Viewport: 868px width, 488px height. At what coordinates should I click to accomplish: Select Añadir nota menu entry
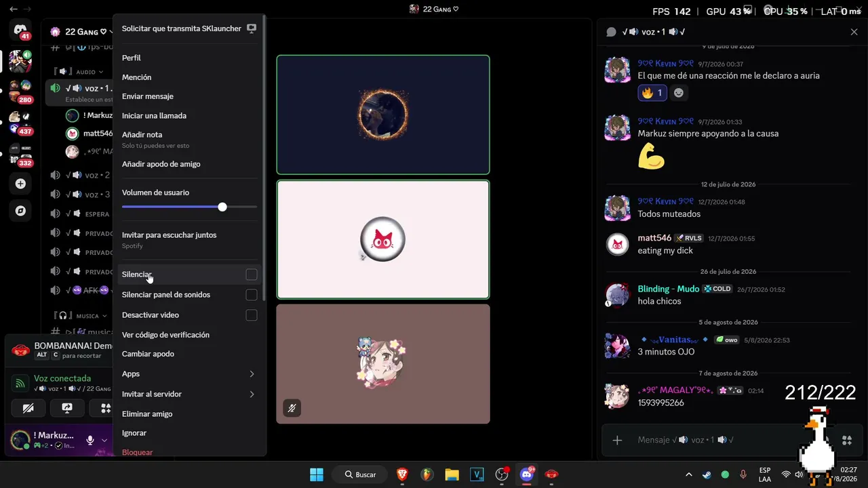coord(189,140)
